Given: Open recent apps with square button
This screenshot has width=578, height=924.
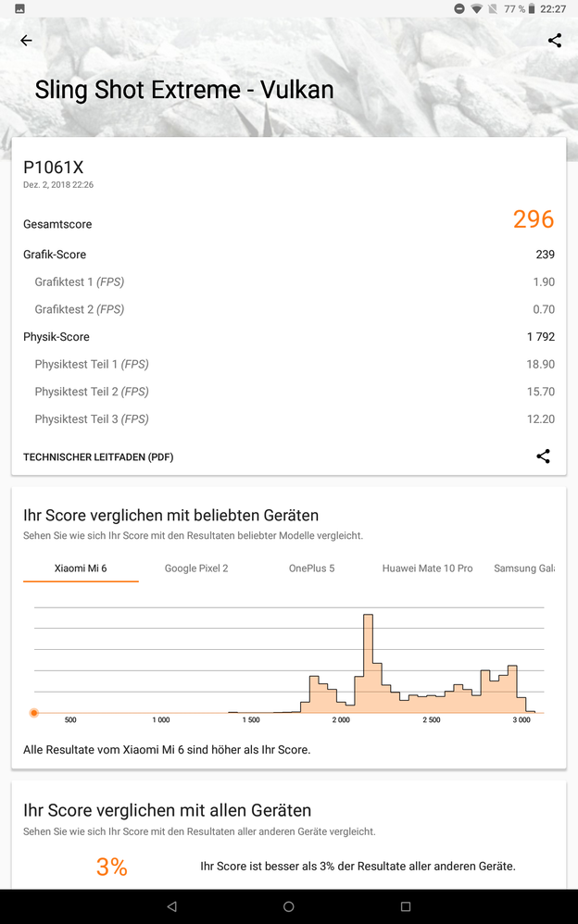Looking at the screenshot, I should click(x=405, y=906).
